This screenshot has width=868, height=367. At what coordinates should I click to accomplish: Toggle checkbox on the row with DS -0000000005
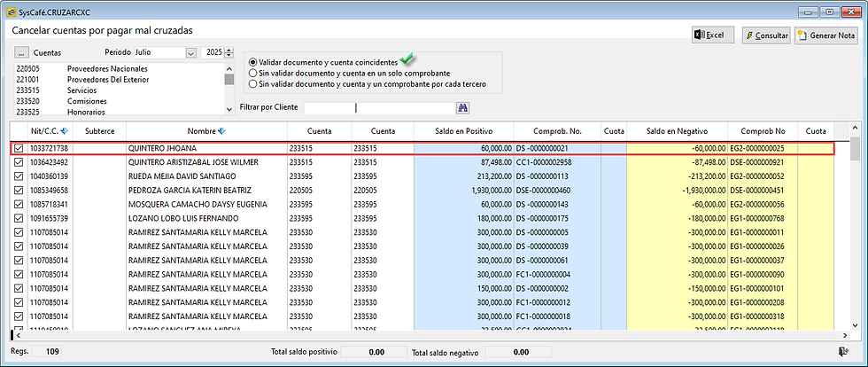coord(19,232)
